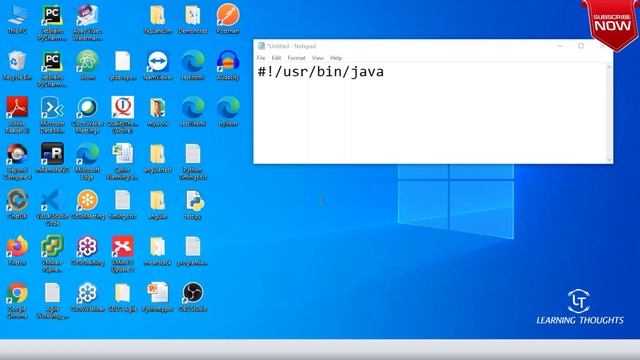The height and width of the screenshot is (360, 640).
Task: Open the angulartest folder
Action: coord(158,158)
